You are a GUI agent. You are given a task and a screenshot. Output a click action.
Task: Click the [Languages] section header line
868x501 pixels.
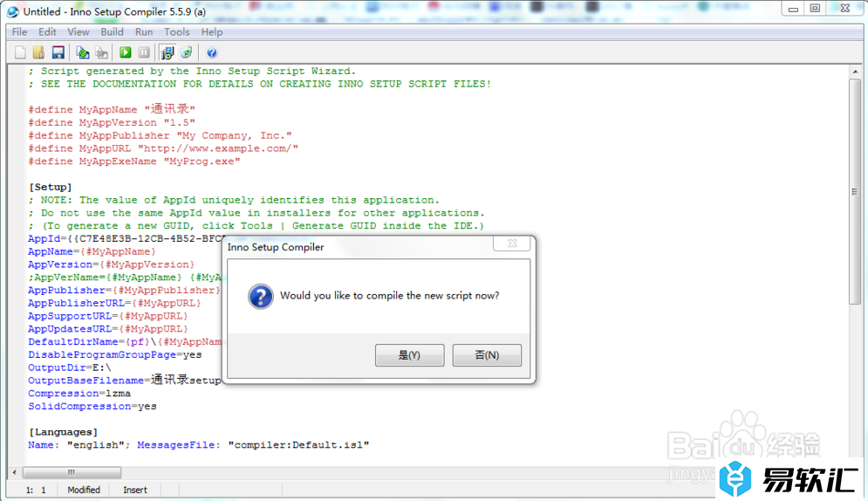tap(63, 432)
